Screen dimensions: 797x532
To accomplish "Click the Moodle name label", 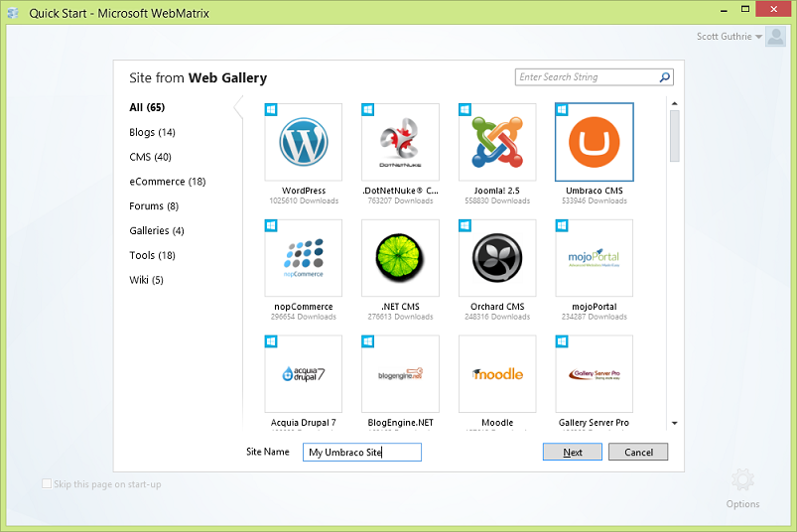I will click(497, 422).
